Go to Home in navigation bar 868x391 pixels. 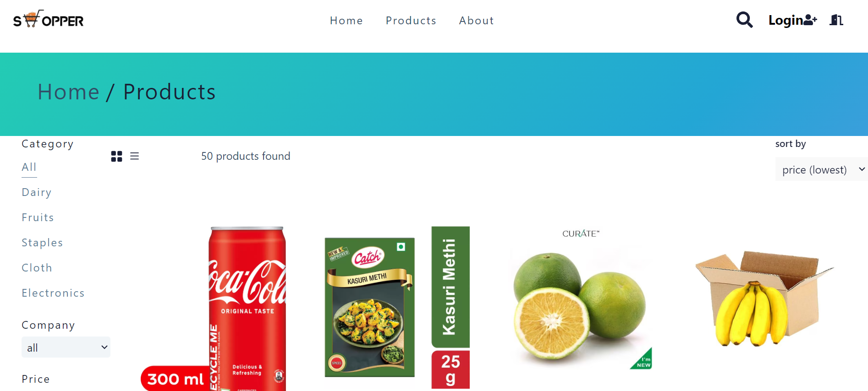[346, 21]
